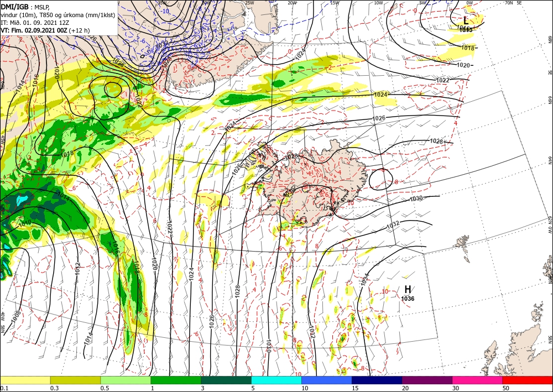Click the '1034' isobar label

pos(365,280)
